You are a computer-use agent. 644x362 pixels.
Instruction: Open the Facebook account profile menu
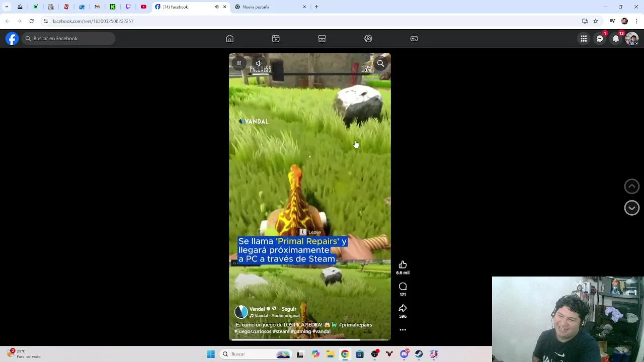click(632, 39)
